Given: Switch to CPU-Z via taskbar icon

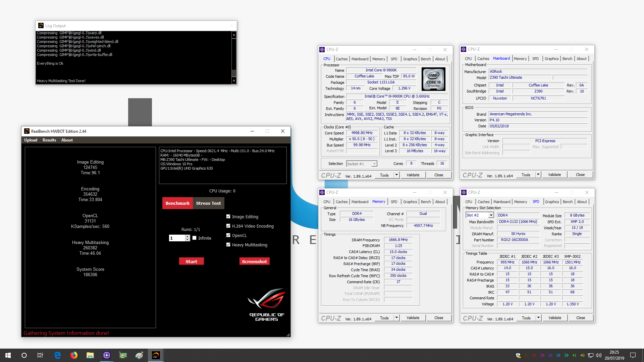Looking at the screenshot, I should coord(107,355).
